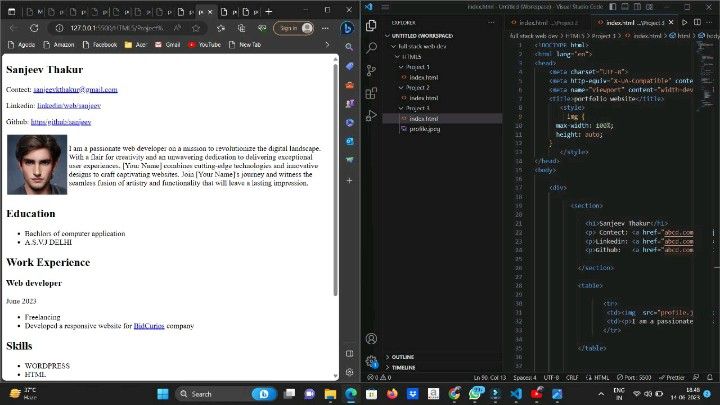Click the Customize Layout icon in title bar

point(650,7)
